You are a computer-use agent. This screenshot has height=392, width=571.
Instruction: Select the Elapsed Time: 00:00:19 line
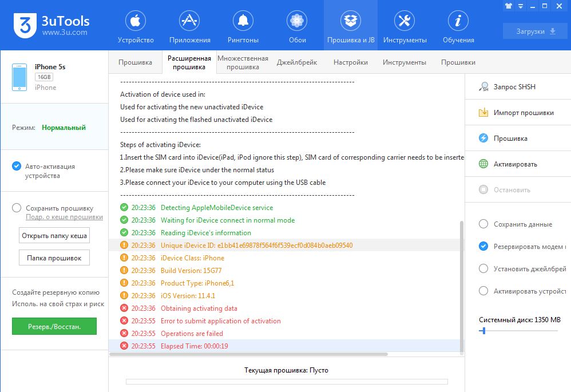(x=284, y=346)
